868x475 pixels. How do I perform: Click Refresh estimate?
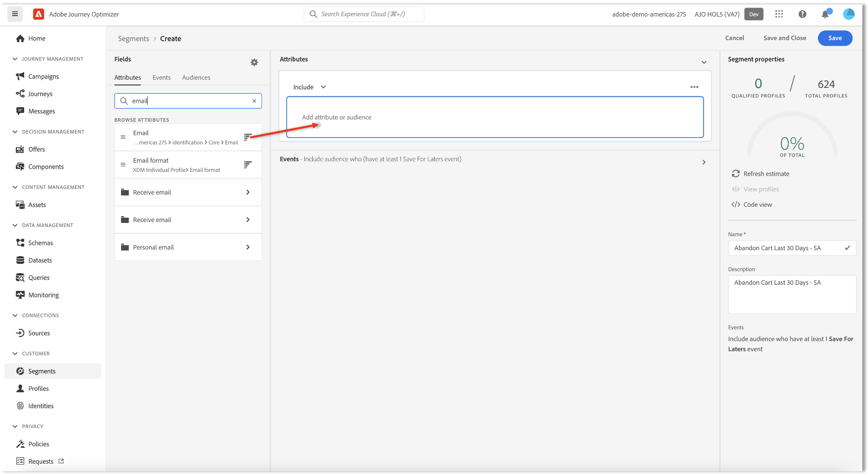(760, 174)
